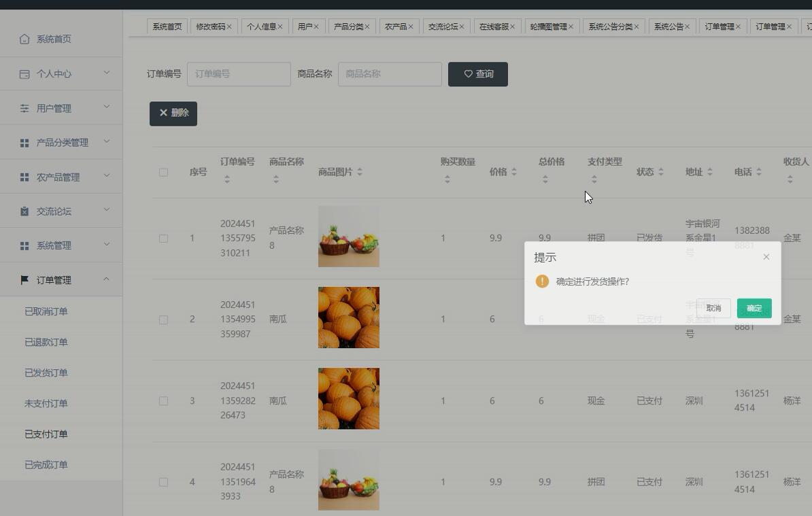Expand the 个人中心 menu chevron
The height and width of the screenshot is (516, 812).
pos(106,73)
